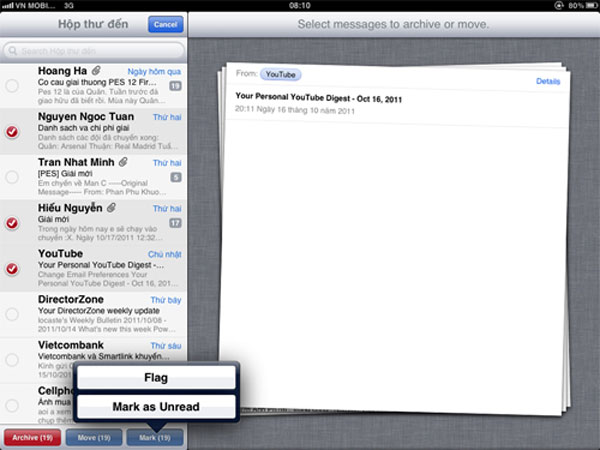Click the Cancel button
Viewport: 600px width, 450px height.
pyautogui.click(x=166, y=24)
